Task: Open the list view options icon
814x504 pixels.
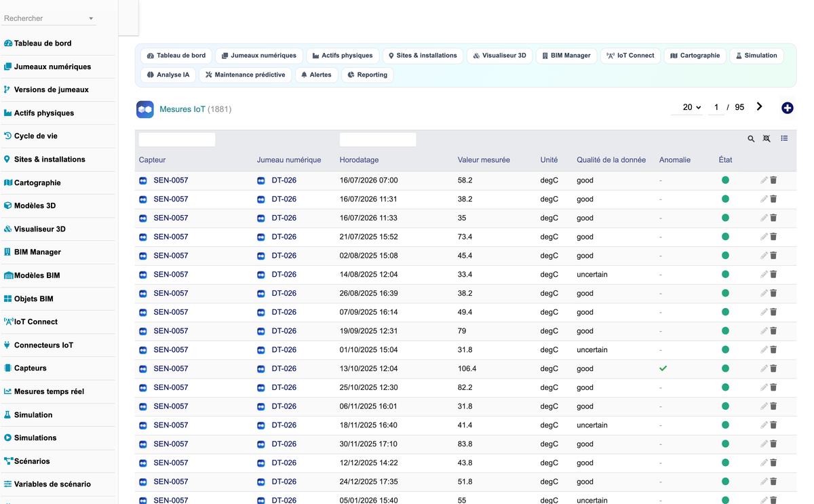Action: (784, 138)
